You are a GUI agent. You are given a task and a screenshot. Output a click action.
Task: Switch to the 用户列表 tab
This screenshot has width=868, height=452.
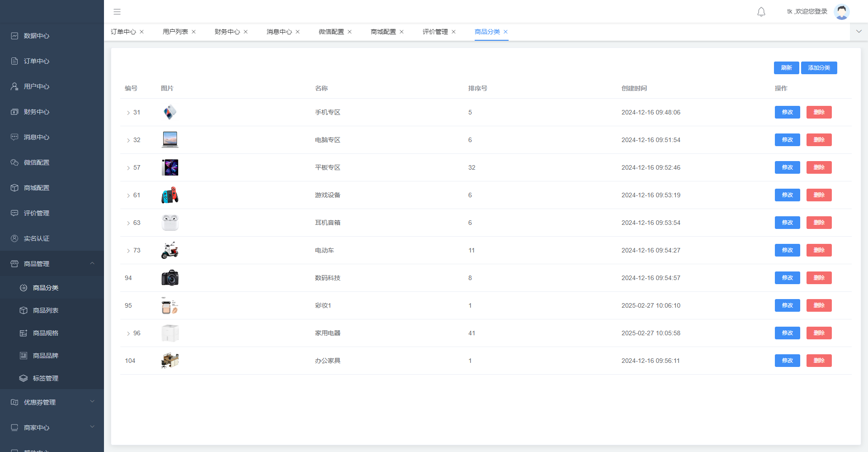coord(175,32)
